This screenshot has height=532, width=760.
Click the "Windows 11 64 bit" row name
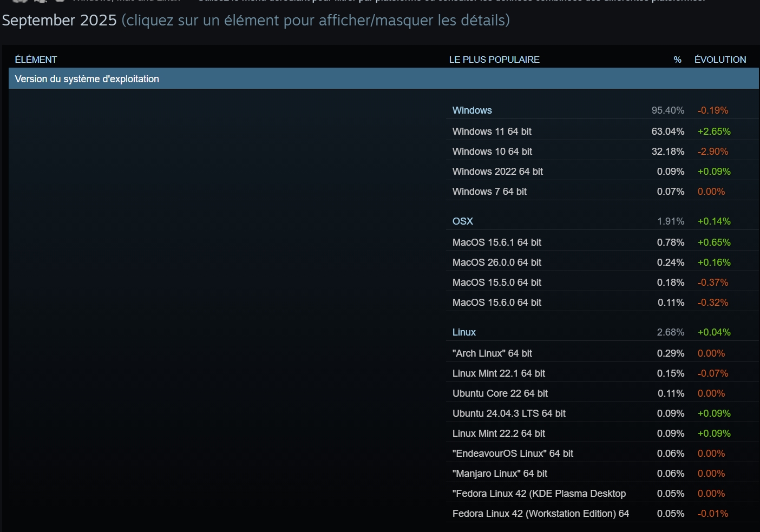tap(492, 132)
